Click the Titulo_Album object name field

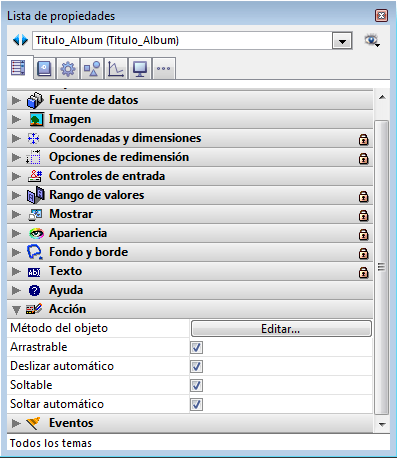tap(182, 41)
